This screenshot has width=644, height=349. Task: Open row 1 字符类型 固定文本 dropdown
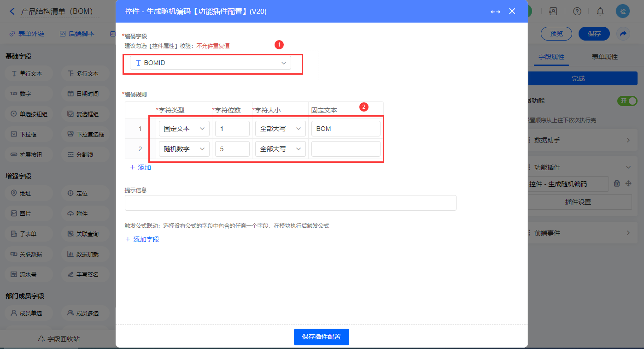(184, 129)
